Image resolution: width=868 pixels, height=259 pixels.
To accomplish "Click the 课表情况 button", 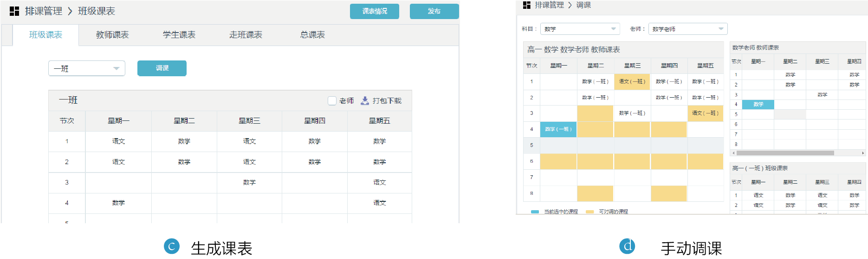I will coord(374,11).
